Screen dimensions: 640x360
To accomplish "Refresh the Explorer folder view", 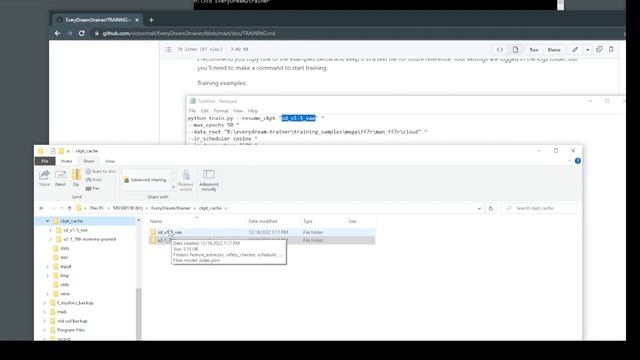I will coord(491,208).
